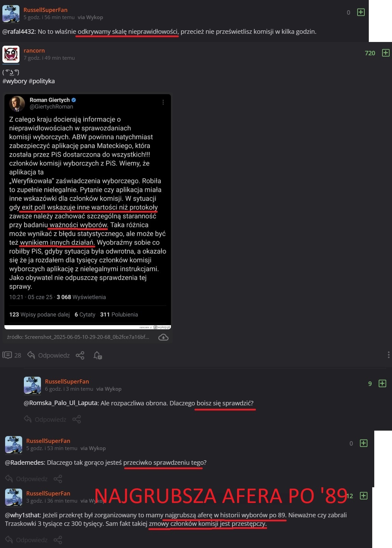Upvote the comment with 9 points
This screenshot has width=392, height=548.
coord(382,384)
